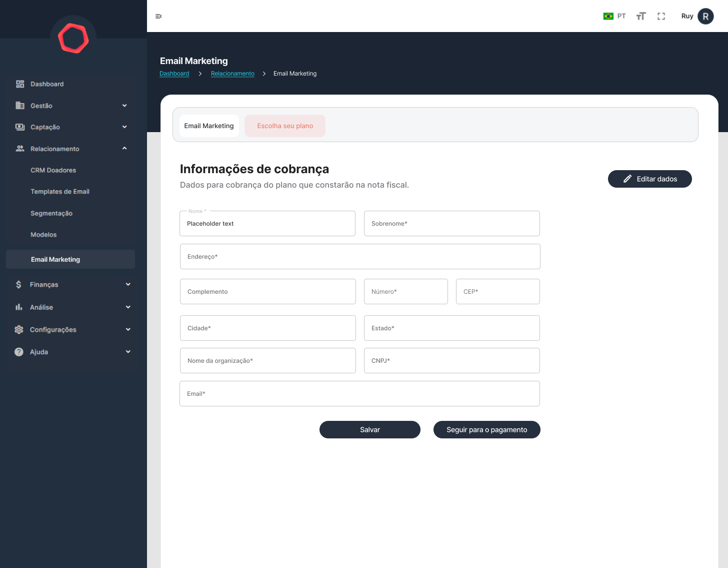Click the font size adjustment icon
Image resolution: width=728 pixels, height=568 pixels.
click(x=641, y=17)
